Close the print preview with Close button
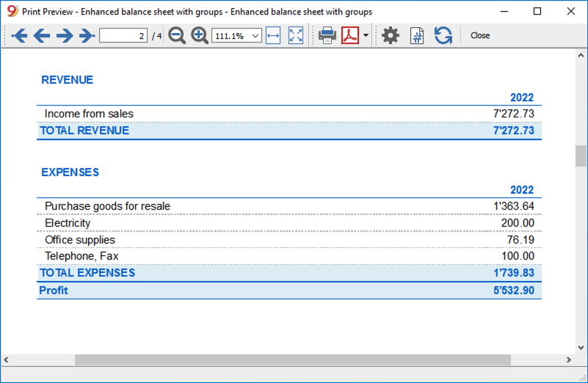The width and height of the screenshot is (588, 383). pyautogui.click(x=480, y=35)
